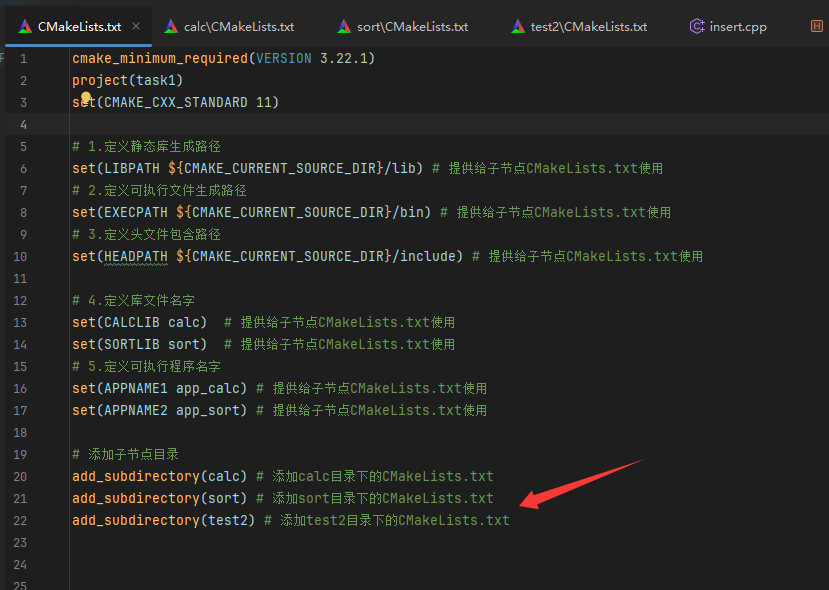Click the CMake triangle icon of the sort tab
This screenshot has height=590, width=829.
coord(344,27)
